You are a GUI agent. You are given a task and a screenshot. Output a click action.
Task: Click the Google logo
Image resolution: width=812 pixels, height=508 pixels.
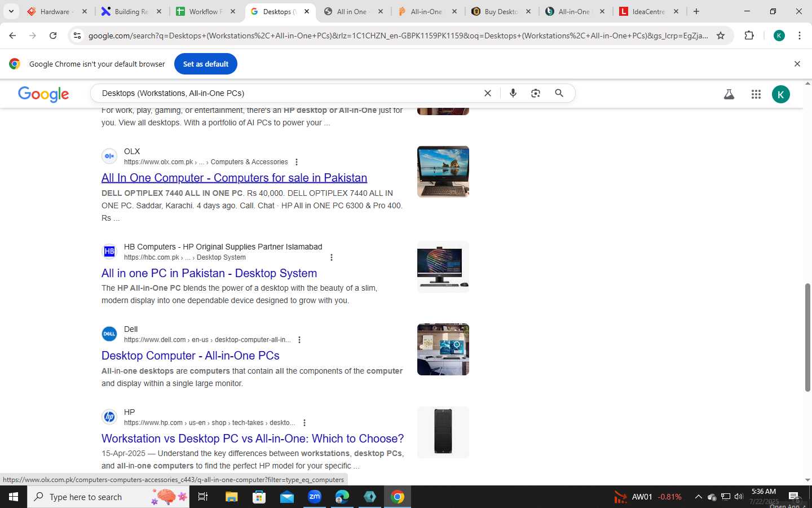tap(43, 94)
